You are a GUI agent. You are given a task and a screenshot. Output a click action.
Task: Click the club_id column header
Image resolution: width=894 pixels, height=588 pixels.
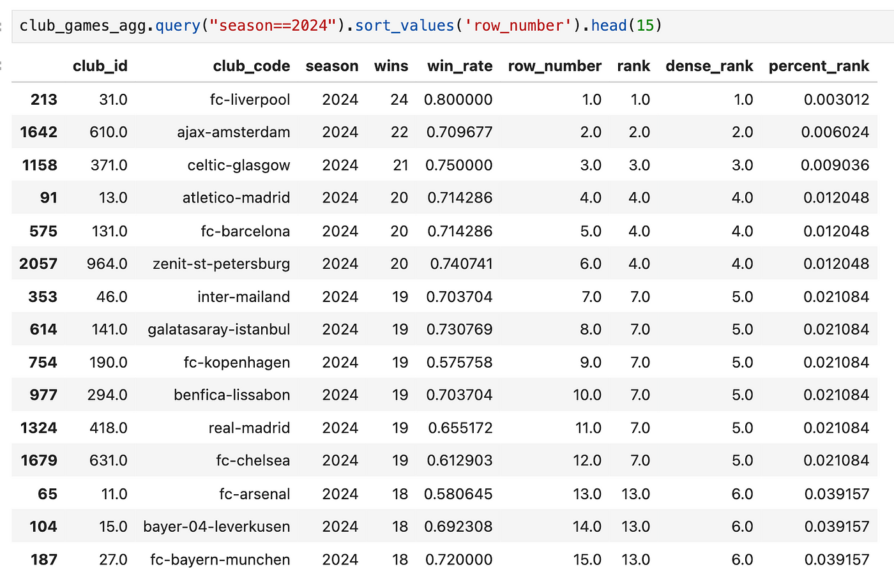[100, 66]
